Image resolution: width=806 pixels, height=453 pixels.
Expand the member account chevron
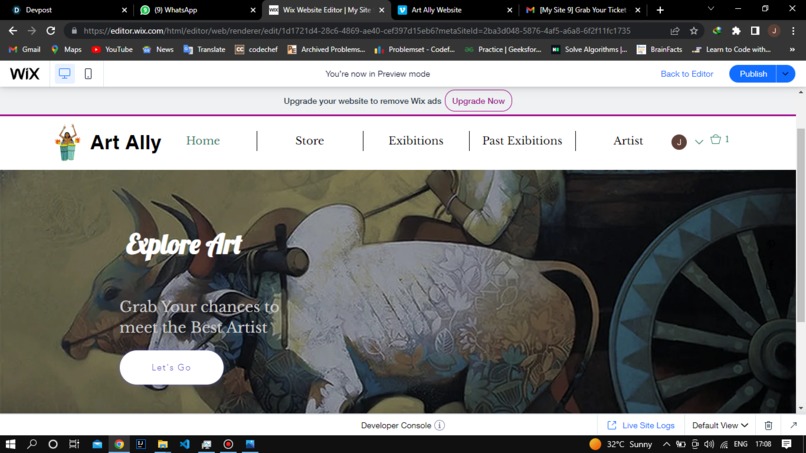(x=699, y=141)
